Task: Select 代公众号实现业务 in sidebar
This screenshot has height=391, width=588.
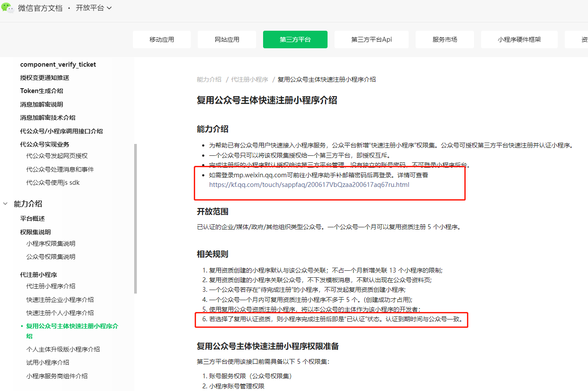Action: click(x=45, y=144)
